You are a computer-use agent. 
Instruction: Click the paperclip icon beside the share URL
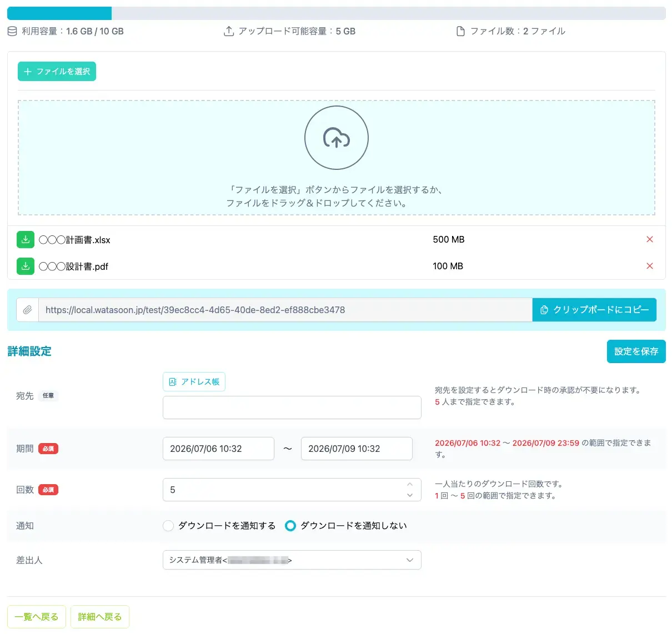coord(27,310)
